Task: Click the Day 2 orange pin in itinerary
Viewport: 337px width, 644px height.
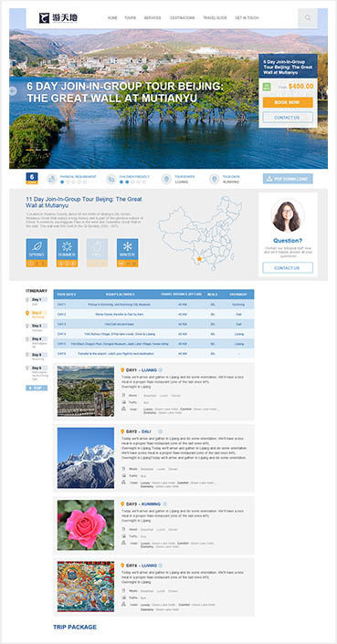Action: pyautogui.click(x=27, y=313)
